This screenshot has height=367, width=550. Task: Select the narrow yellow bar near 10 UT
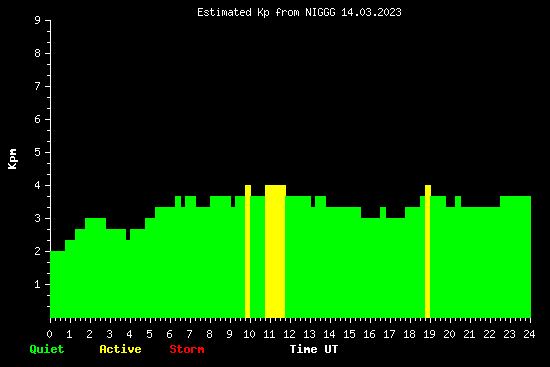tap(248, 251)
